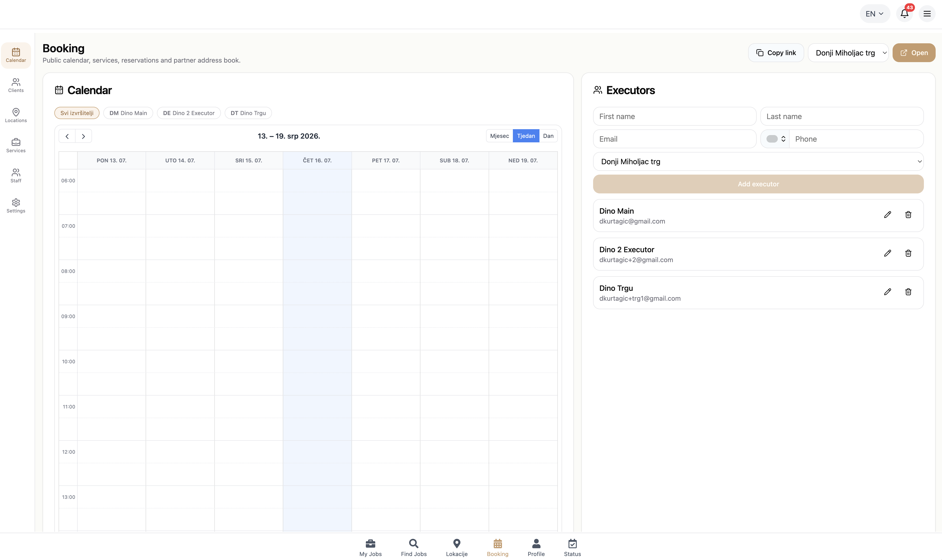Open Lokacije in bottom navigation
Image resolution: width=942 pixels, height=560 pixels.
pos(456,548)
